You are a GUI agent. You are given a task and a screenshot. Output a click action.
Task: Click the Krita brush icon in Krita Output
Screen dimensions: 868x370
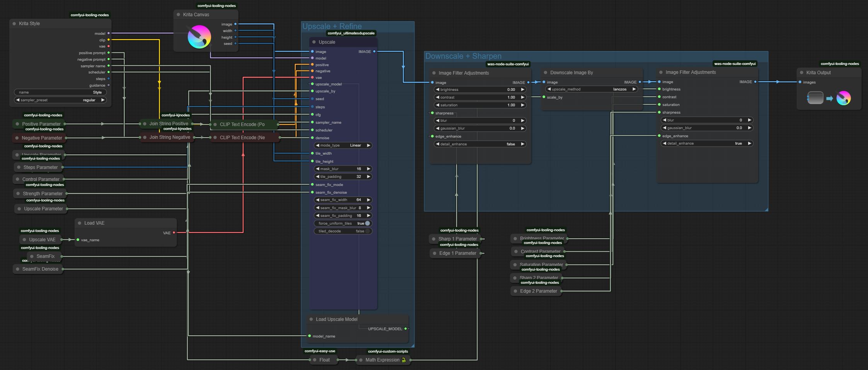(843, 98)
